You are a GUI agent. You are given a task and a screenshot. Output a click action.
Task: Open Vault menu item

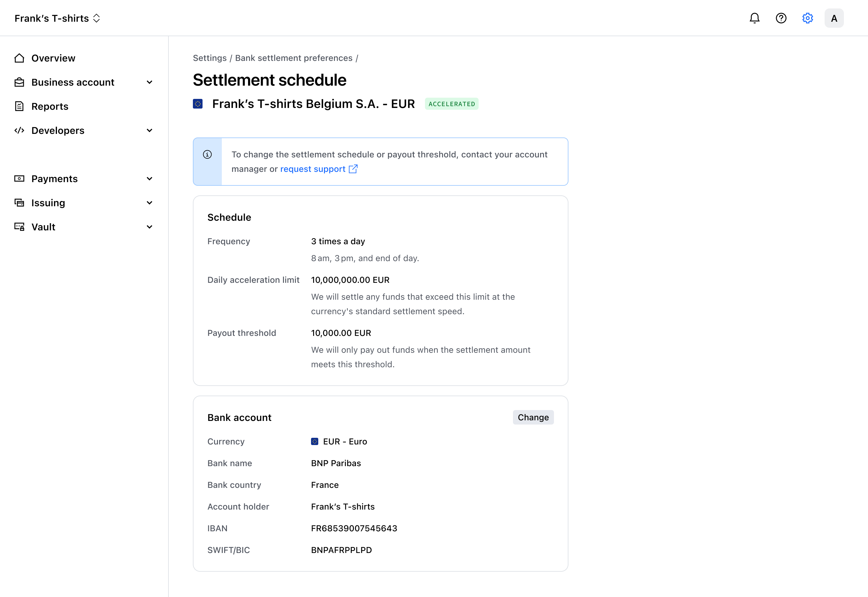[84, 227]
